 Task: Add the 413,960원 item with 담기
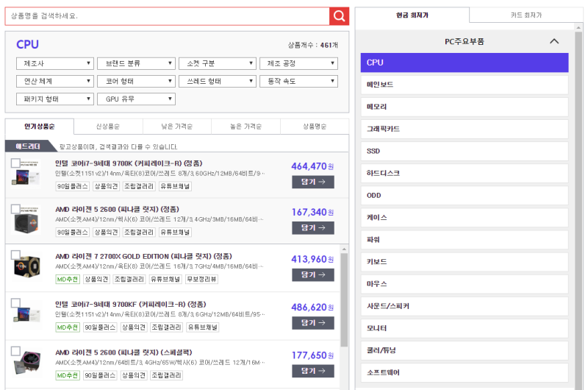point(313,274)
